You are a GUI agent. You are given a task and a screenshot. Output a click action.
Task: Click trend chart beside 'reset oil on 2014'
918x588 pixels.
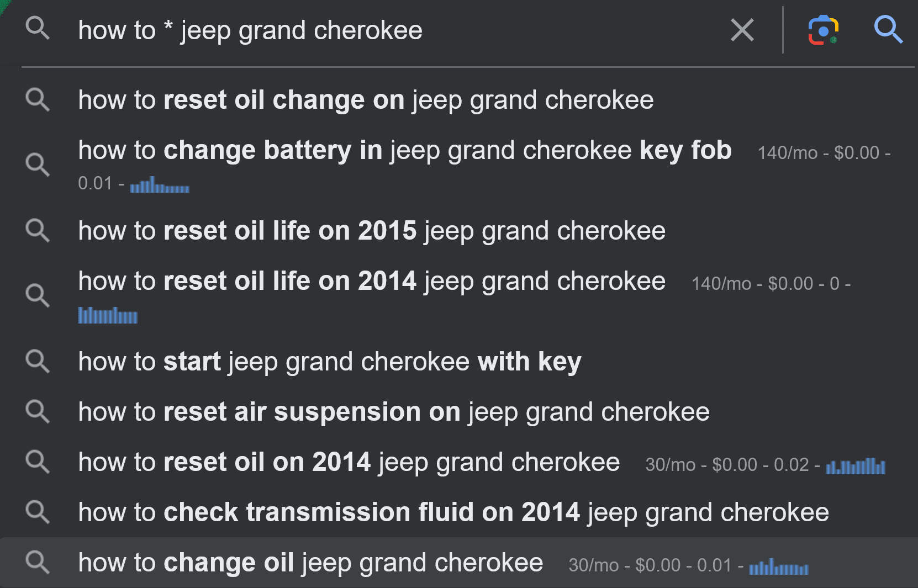(x=856, y=466)
